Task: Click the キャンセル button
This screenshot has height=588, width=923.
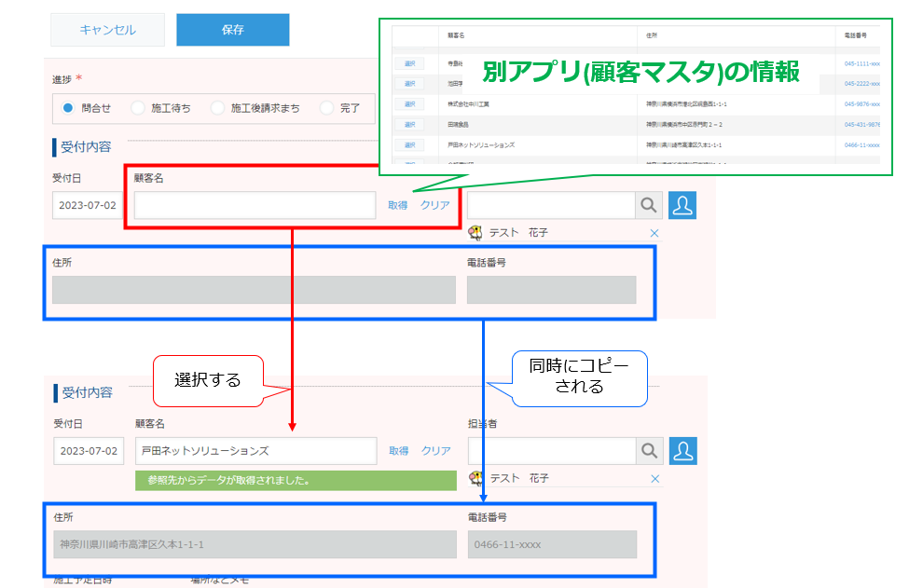Action: pos(107,29)
